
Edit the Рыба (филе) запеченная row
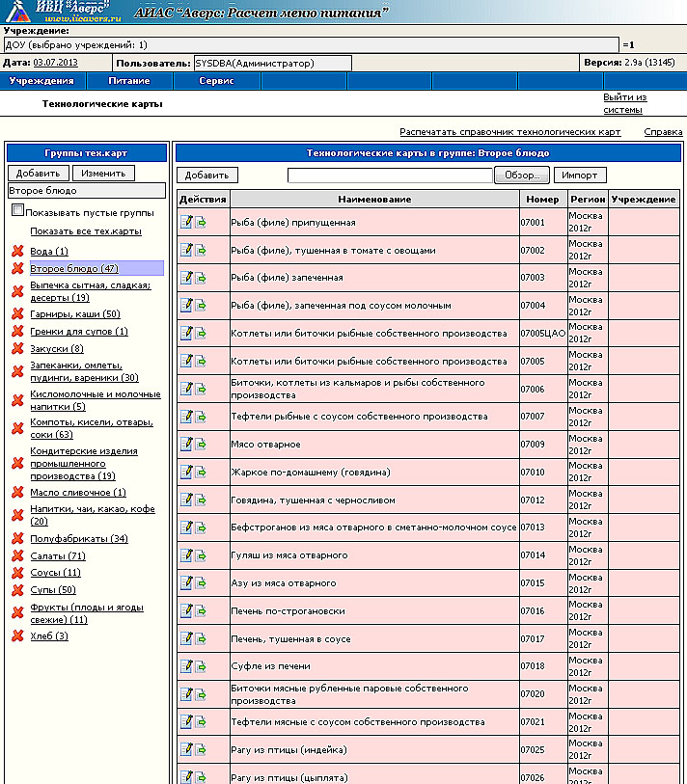tap(186, 278)
